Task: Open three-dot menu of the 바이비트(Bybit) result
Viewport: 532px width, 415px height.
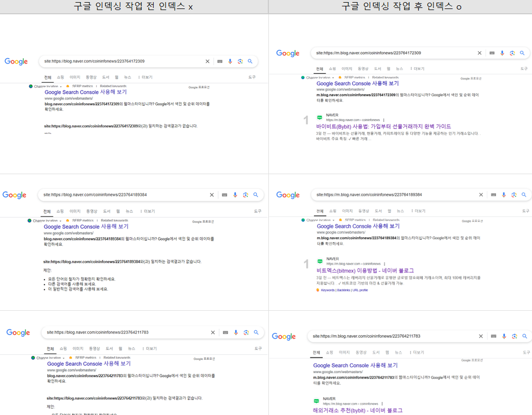Action: click(x=384, y=120)
